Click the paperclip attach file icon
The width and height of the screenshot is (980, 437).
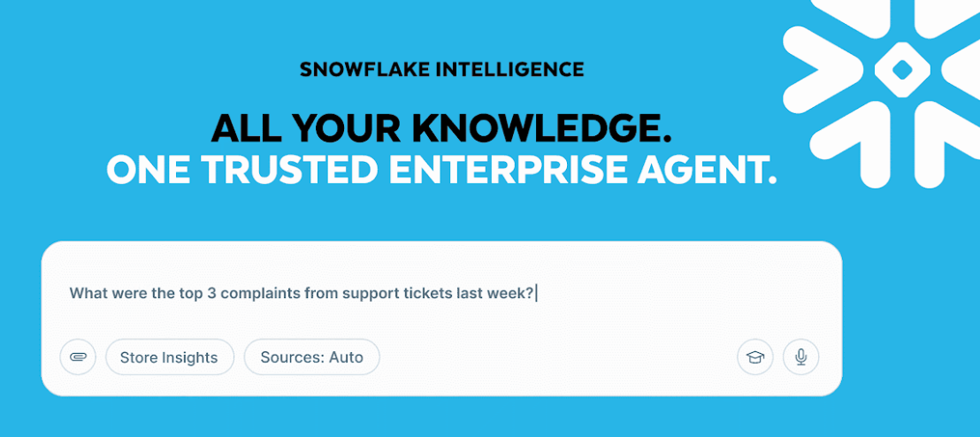coord(78,357)
